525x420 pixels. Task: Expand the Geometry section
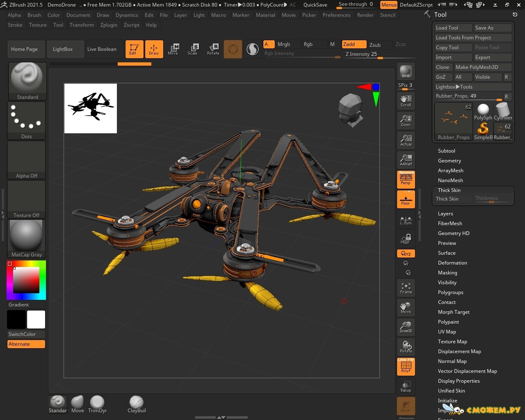[449, 160]
